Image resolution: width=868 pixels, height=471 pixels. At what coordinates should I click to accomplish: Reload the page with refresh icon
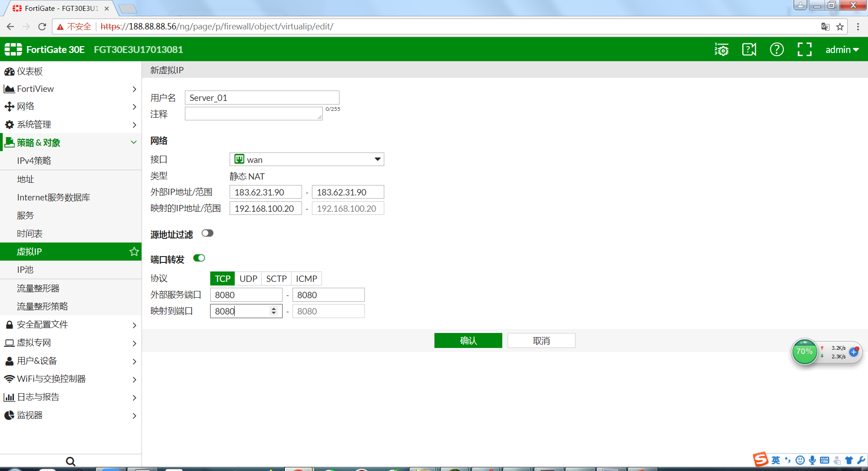coord(42,27)
